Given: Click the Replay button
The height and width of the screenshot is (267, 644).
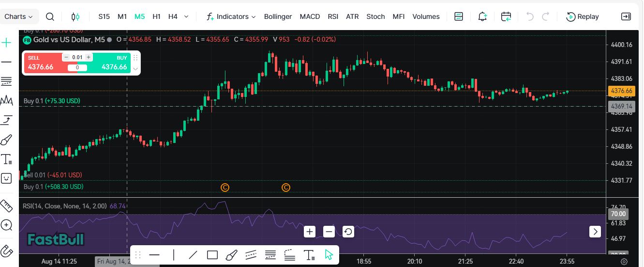Looking at the screenshot, I should [x=583, y=16].
